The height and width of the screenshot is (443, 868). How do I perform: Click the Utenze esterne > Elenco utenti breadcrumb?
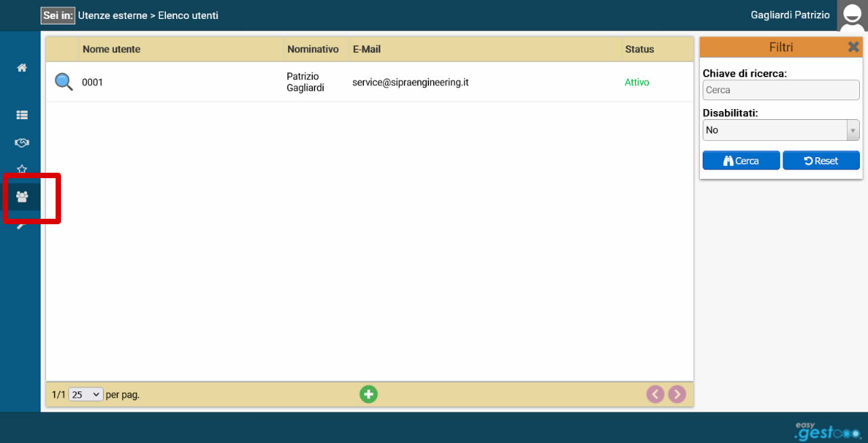pyautogui.click(x=148, y=15)
